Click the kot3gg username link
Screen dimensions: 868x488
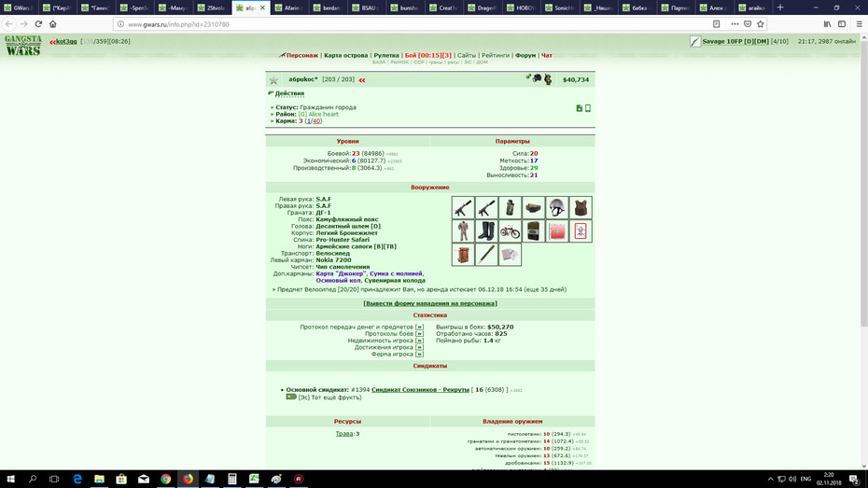tap(66, 41)
